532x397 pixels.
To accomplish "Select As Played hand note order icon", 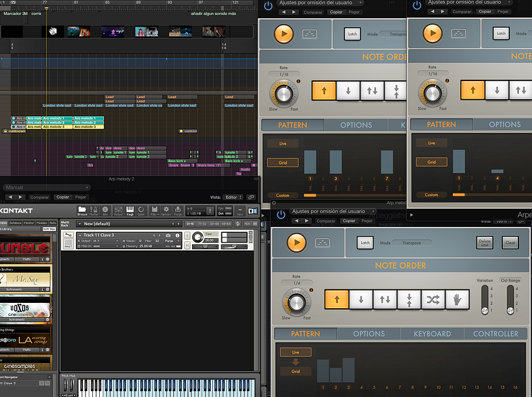I will coord(457,299).
